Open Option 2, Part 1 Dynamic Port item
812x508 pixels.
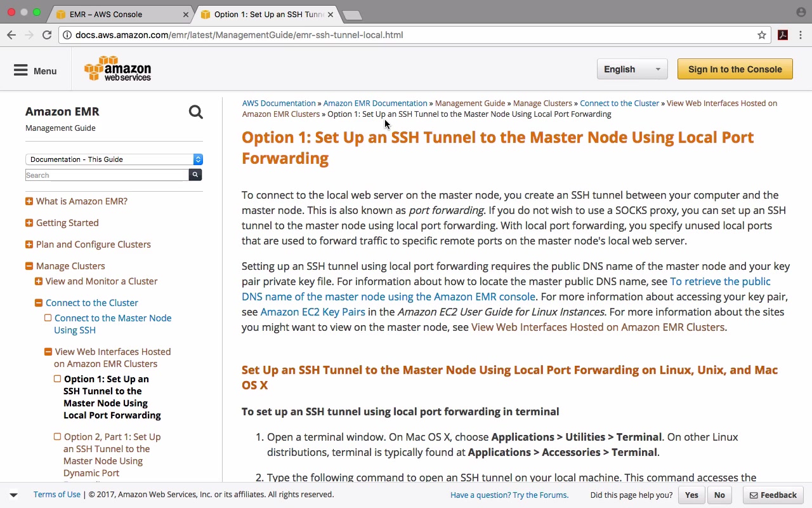click(112, 455)
